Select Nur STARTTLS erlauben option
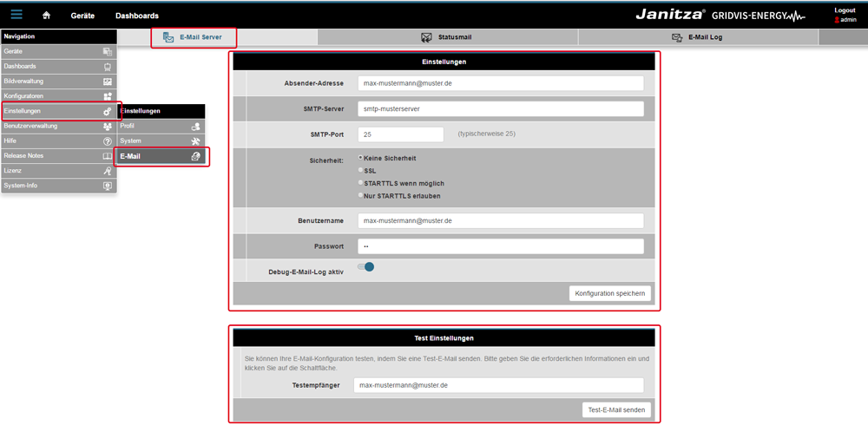Viewport: 868px width, 425px height. pos(361,196)
